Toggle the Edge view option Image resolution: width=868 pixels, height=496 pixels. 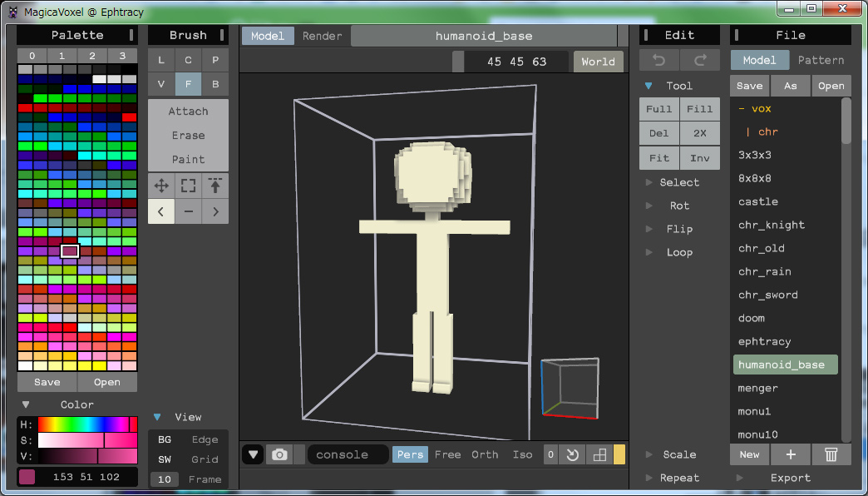click(205, 439)
